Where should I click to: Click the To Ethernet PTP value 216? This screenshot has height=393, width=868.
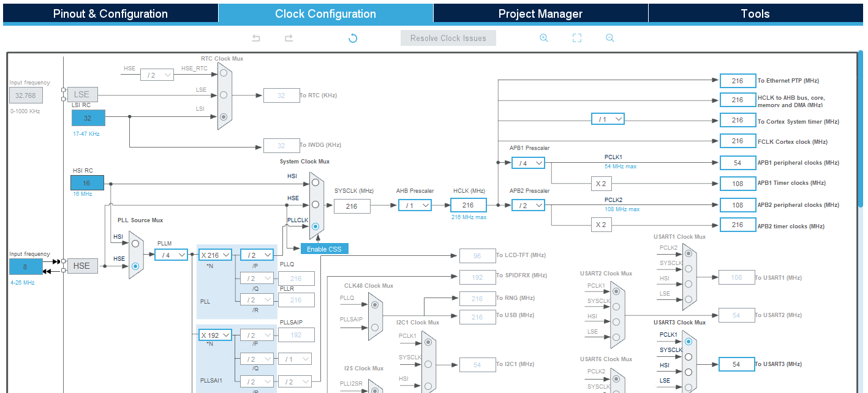click(738, 80)
